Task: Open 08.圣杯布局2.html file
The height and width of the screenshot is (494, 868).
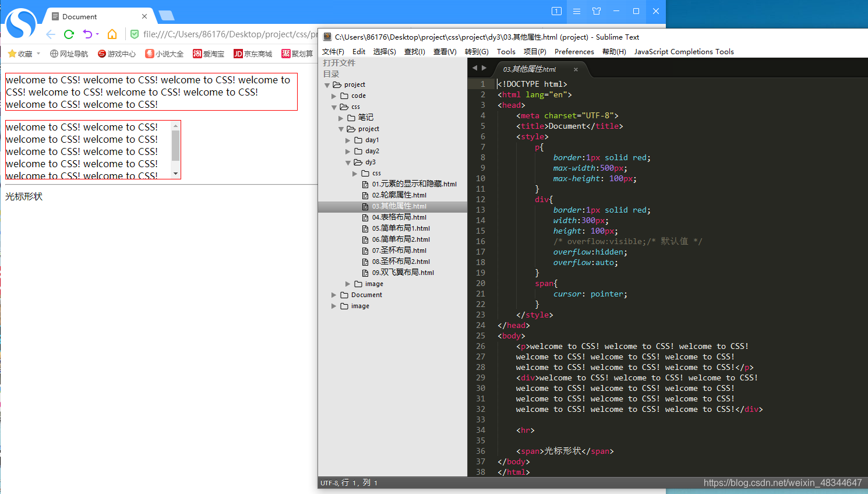Action: tap(401, 262)
